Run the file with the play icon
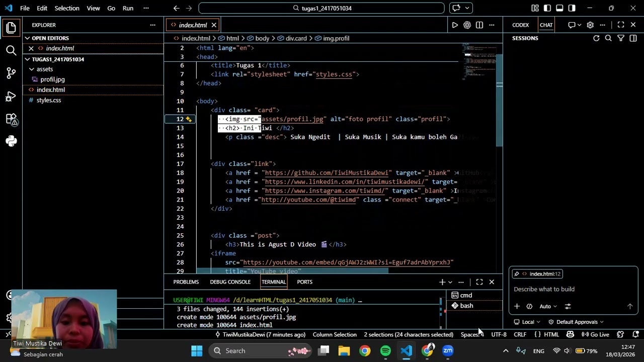 point(455,25)
